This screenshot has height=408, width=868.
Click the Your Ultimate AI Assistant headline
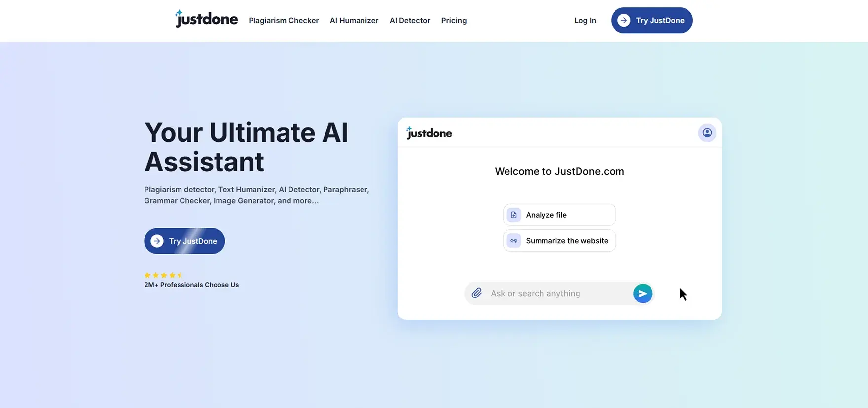pyautogui.click(x=246, y=147)
